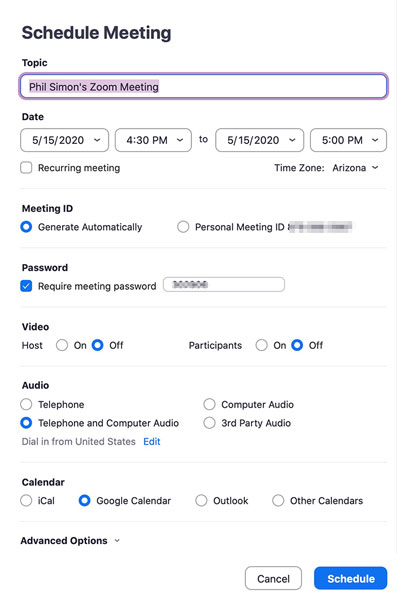Click the Schedule button
Viewport: 397px width, 600px height.
pos(351,578)
